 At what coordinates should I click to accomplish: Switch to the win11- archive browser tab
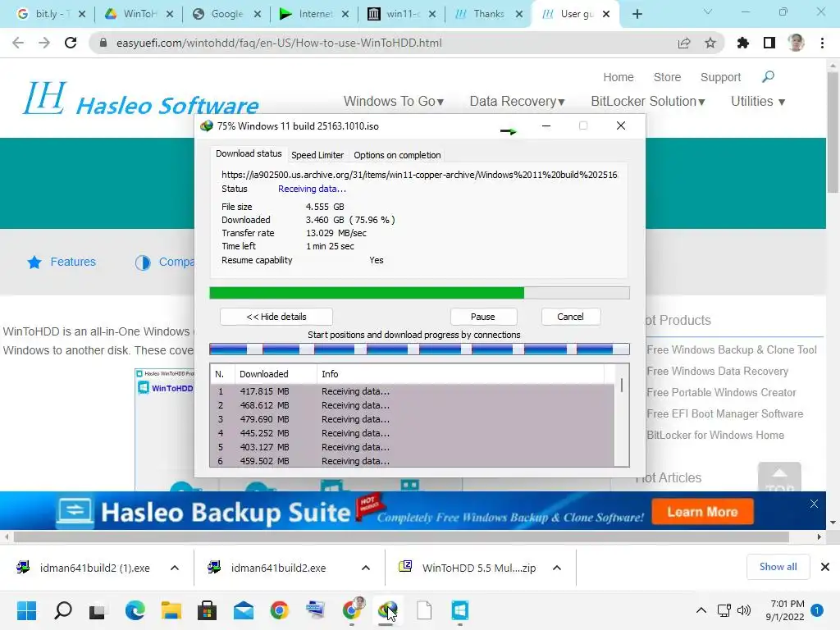tap(402, 14)
